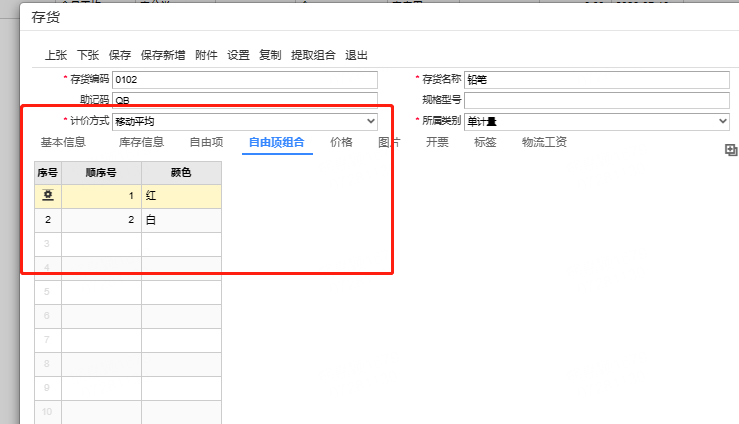The width and height of the screenshot is (739, 424).
Task: Switch to the 物流工资 tab
Action: pos(544,142)
